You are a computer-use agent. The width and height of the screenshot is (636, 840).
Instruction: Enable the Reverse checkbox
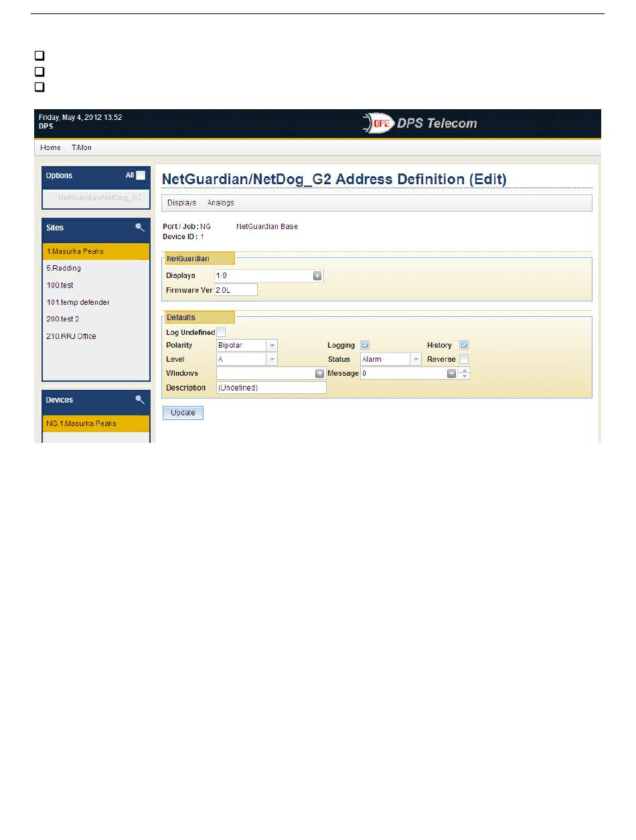pyautogui.click(x=464, y=359)
